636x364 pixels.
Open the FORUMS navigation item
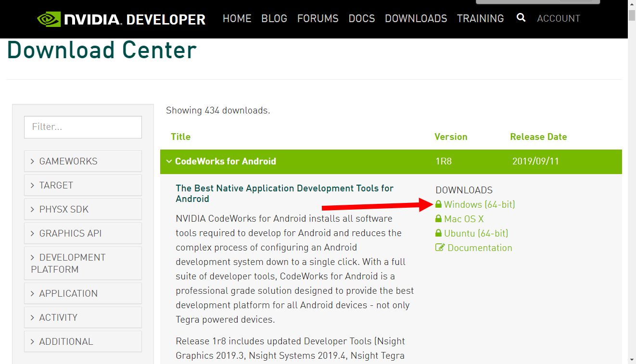coord(318,18)
